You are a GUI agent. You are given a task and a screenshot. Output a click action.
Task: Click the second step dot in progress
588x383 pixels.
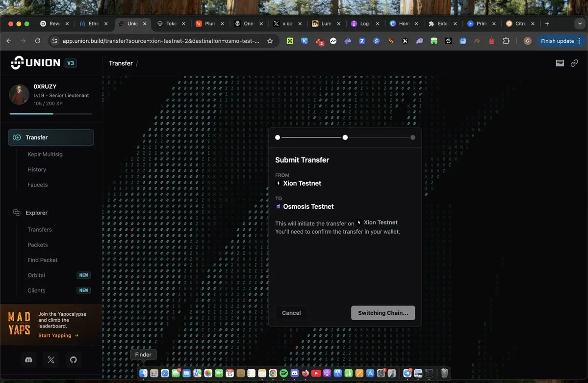tap(345, 137)
